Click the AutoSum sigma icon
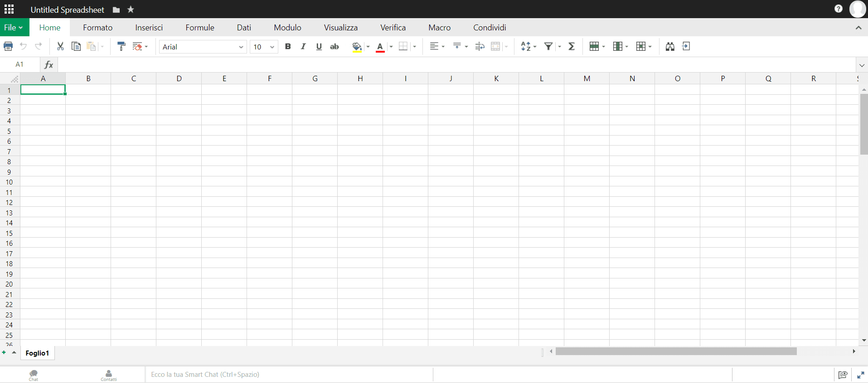 point(572,46)
